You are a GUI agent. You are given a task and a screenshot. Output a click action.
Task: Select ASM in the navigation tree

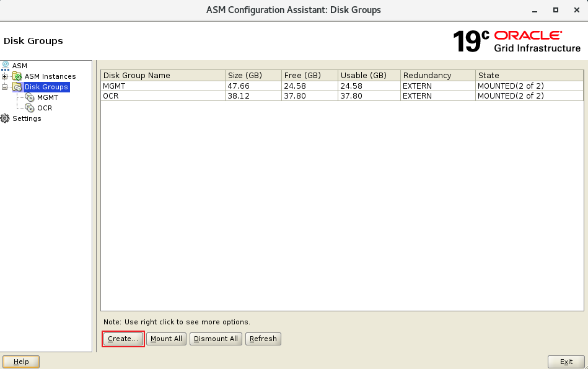pyautogui.click(x=19, y=66)
